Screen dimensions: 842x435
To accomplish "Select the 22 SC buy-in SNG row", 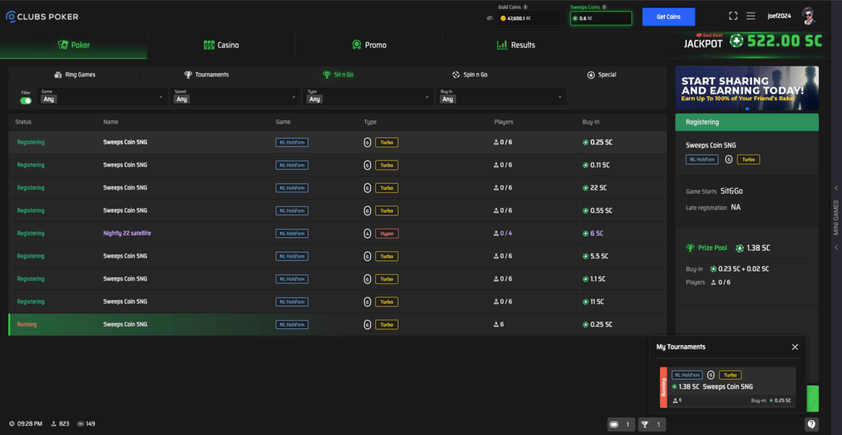I will 337,188.
